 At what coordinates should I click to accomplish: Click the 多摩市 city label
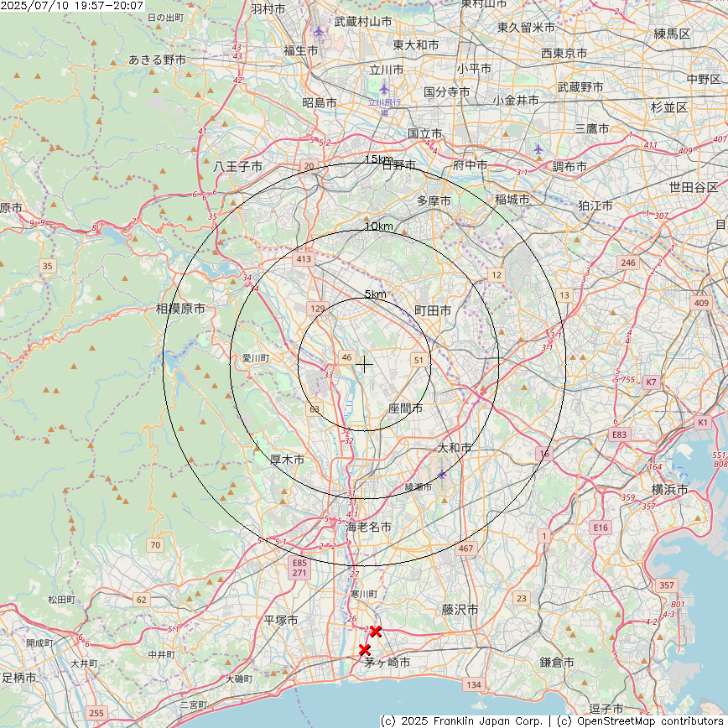(x=434, y=201)
